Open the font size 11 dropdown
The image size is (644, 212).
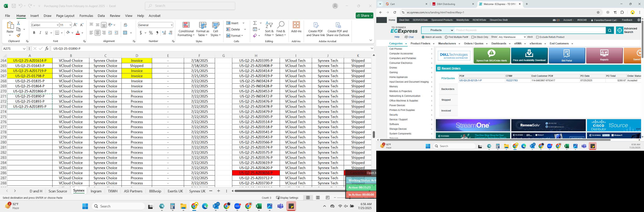tap(70, 25)
